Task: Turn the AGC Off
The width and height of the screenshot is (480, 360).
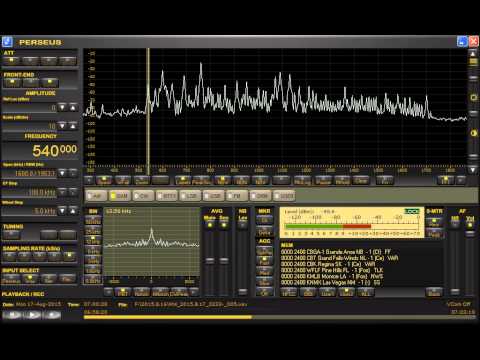Action: (264, 293)
